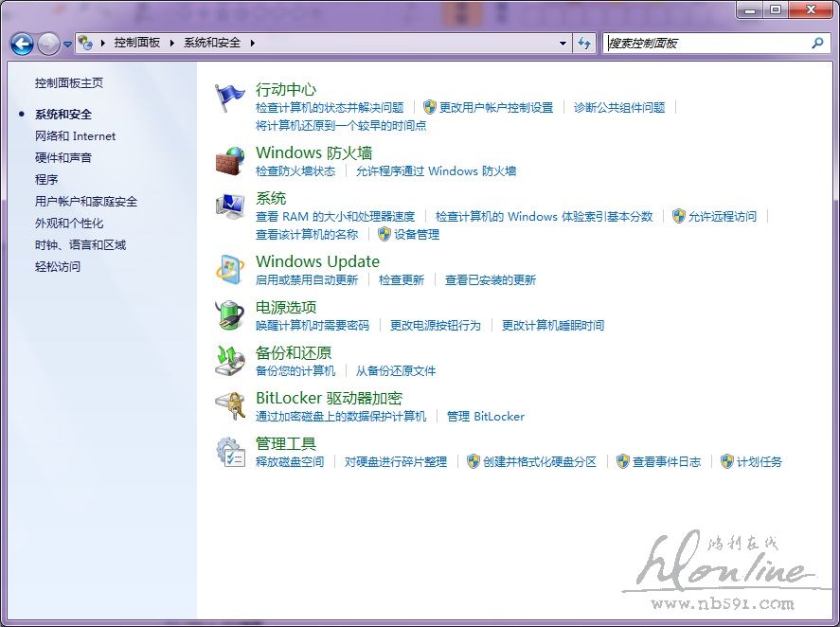
Task: Click the Forward arrow button
Action: click(x=48, y=44)
